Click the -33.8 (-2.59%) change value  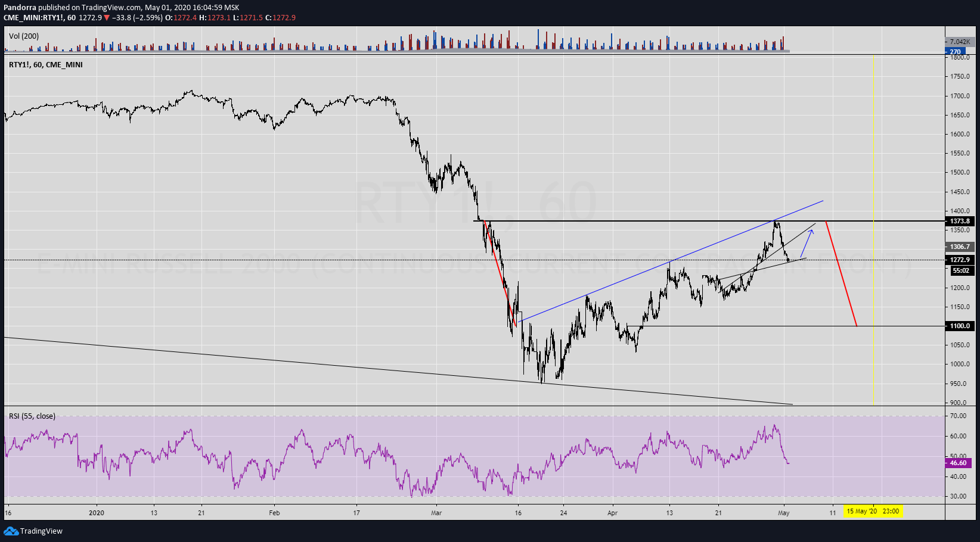pos(138,17)
